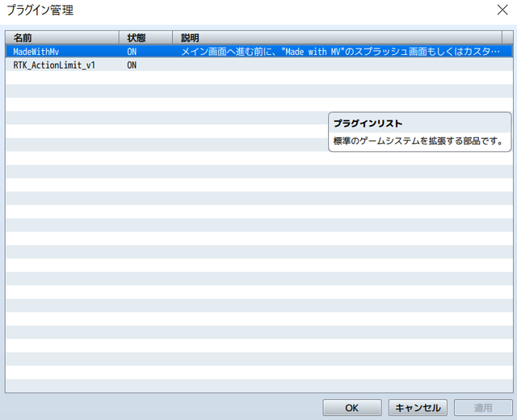Select the MadeWithMv plugin row
The image size is (517, 420).
pos(258,52)
